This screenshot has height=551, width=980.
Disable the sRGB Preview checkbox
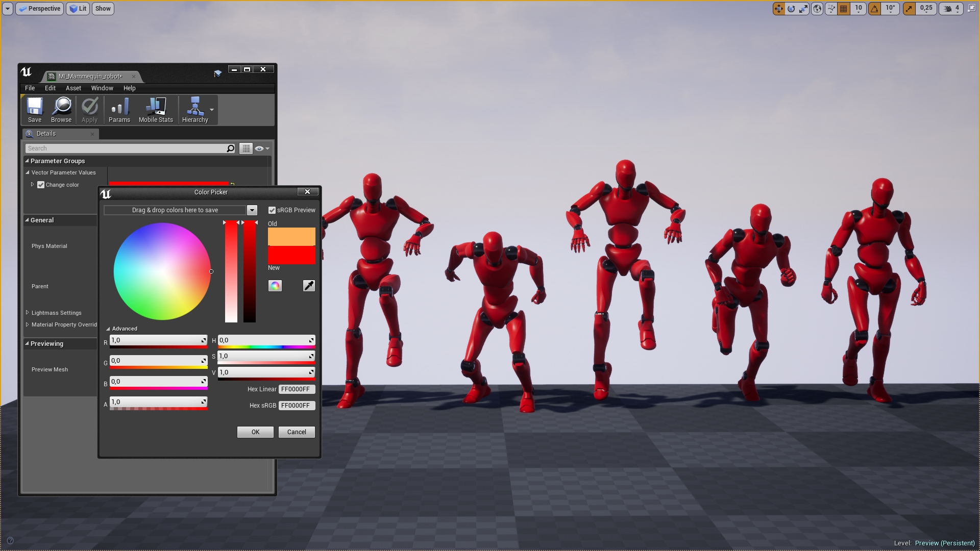(x=273, y=210)
